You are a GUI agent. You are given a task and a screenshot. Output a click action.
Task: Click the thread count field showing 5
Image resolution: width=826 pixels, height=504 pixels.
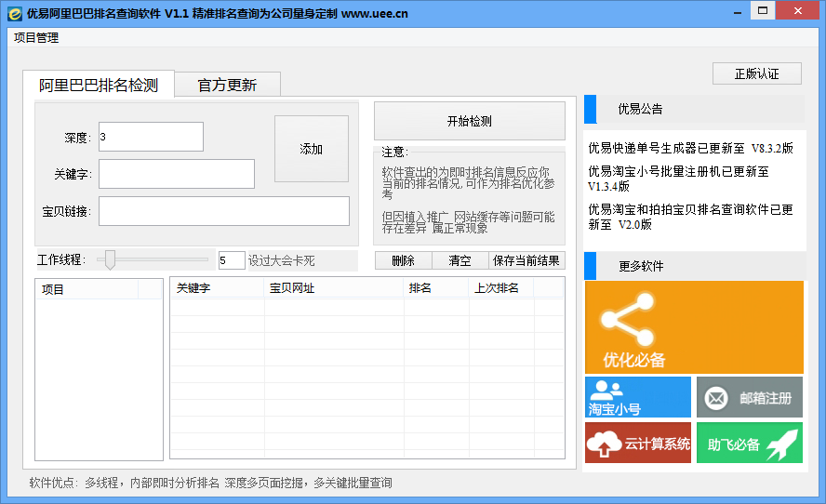click(x=232, y=260)
